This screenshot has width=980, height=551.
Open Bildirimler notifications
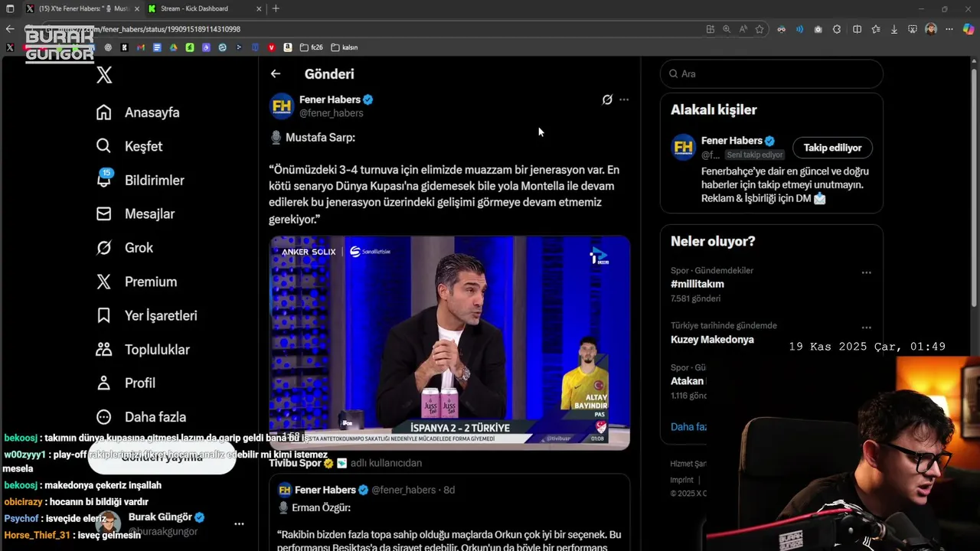pos(140,180)
